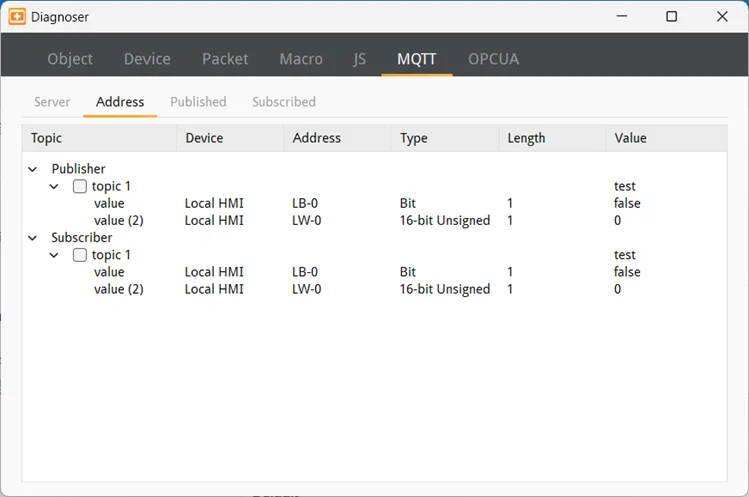Open the Device tab
749x497 pixels.
[147, 59]
